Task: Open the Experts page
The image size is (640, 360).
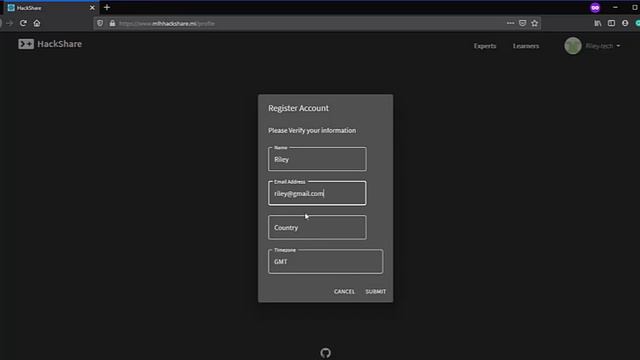Action: pyautogui.click(x=485, y=46)
